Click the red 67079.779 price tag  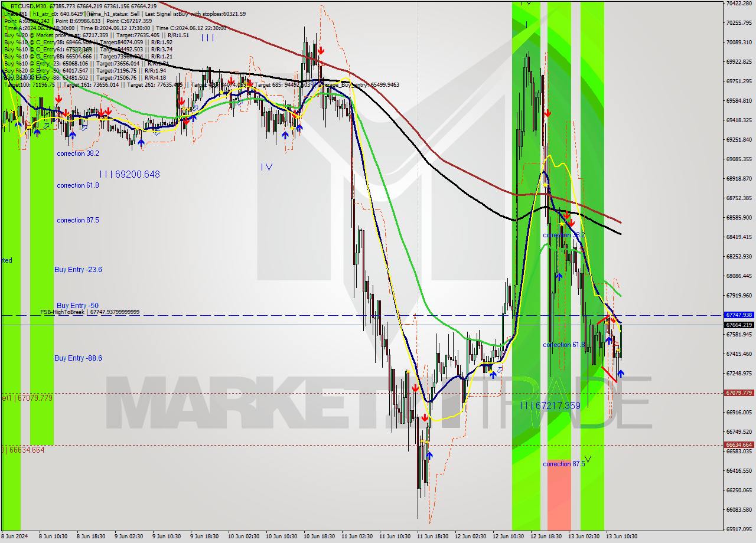[739, 392]
